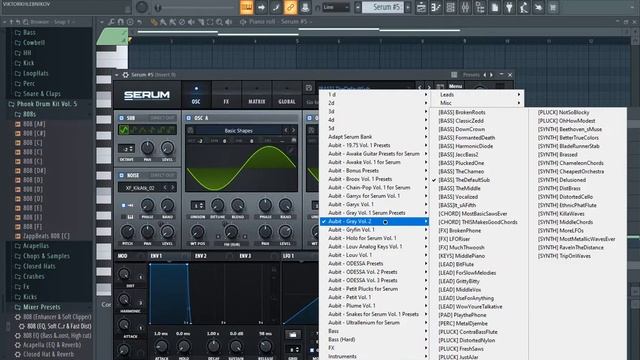
Task: Expand 'Aubit - Gryfin Vol. 1' submenu
Action: (x=374, y=229)
